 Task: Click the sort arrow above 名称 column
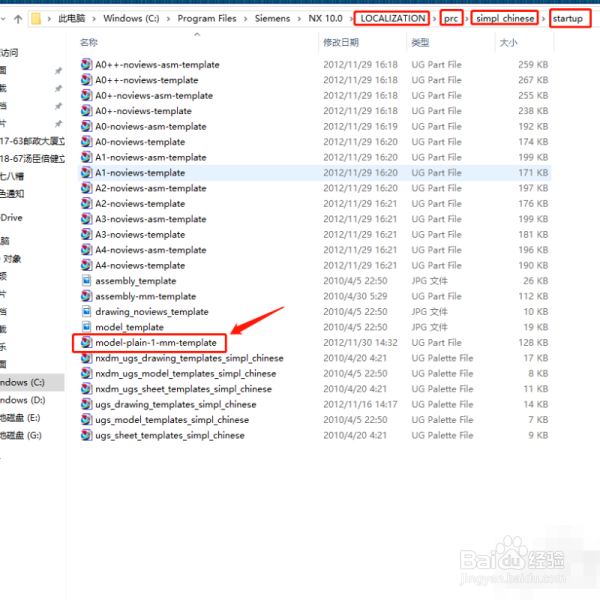(x=197, y=34)
